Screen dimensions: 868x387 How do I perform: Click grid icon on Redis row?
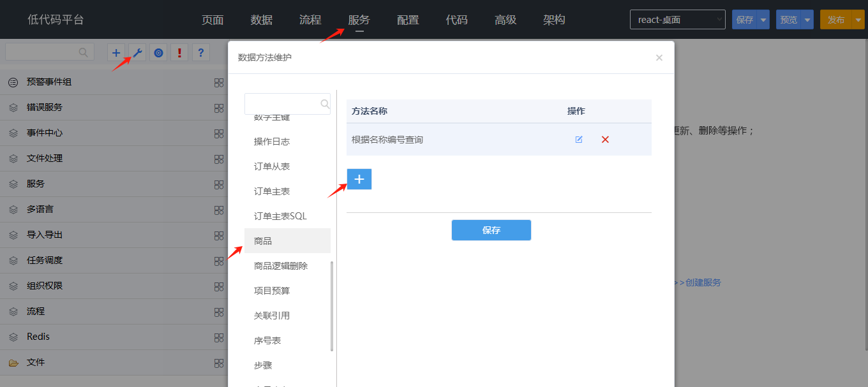(219, 337)
